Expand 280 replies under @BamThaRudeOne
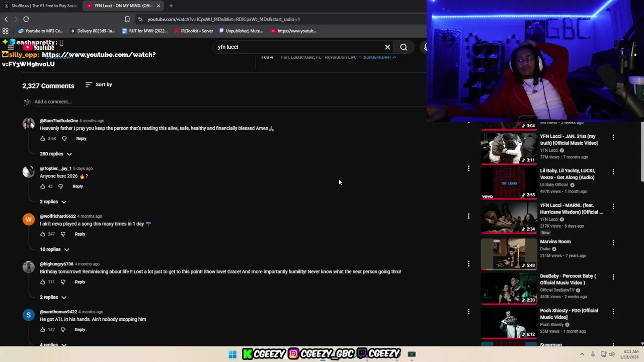Viewport: 644px width, 362px height. 56,154
